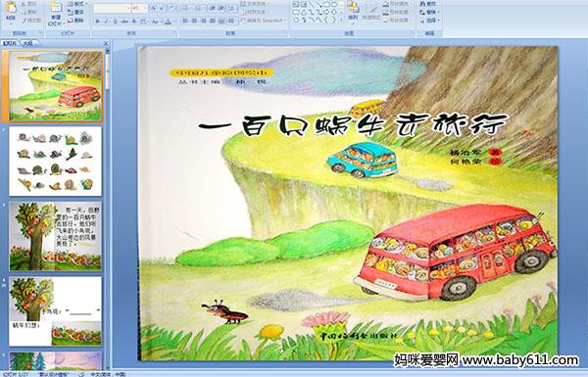
Task: Open the font name combo box
Action: click(x=112, y=8)
